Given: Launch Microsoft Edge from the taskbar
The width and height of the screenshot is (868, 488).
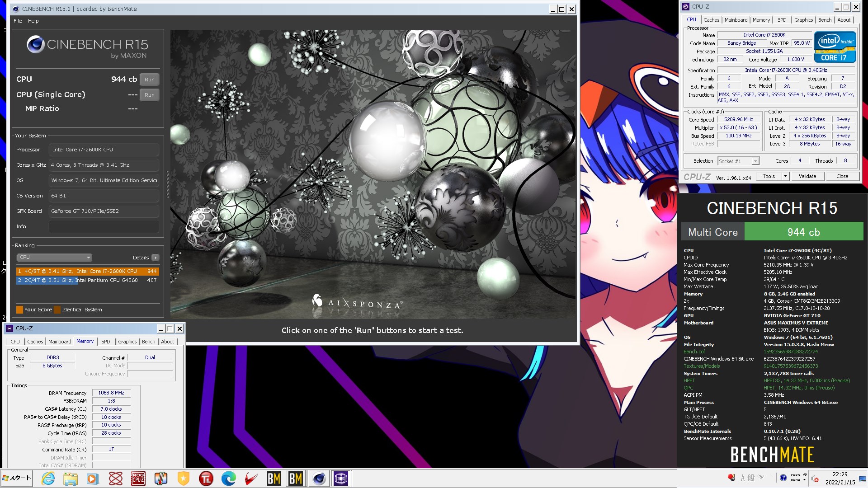Looking at the screenshot, I should 228,479.
